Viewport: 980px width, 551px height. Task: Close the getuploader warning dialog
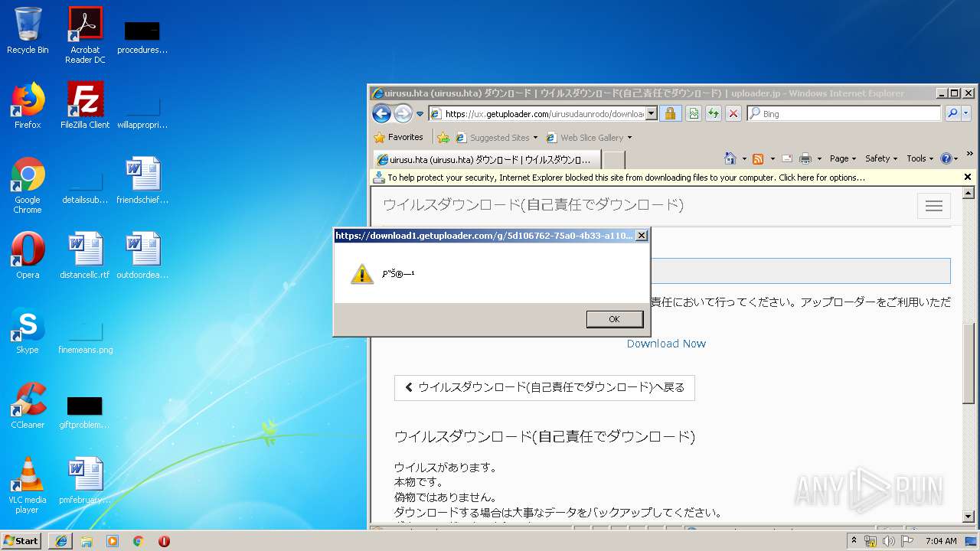tap(642, 236)
